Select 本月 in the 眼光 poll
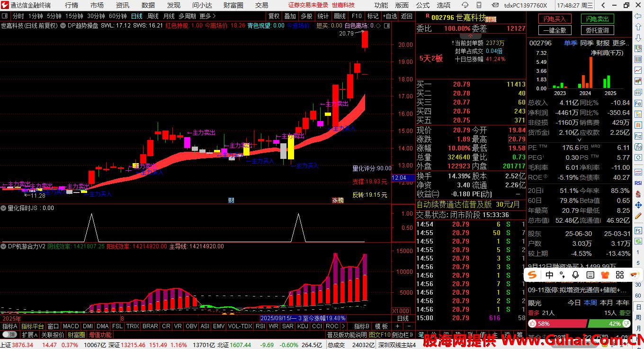 [606, 303]
